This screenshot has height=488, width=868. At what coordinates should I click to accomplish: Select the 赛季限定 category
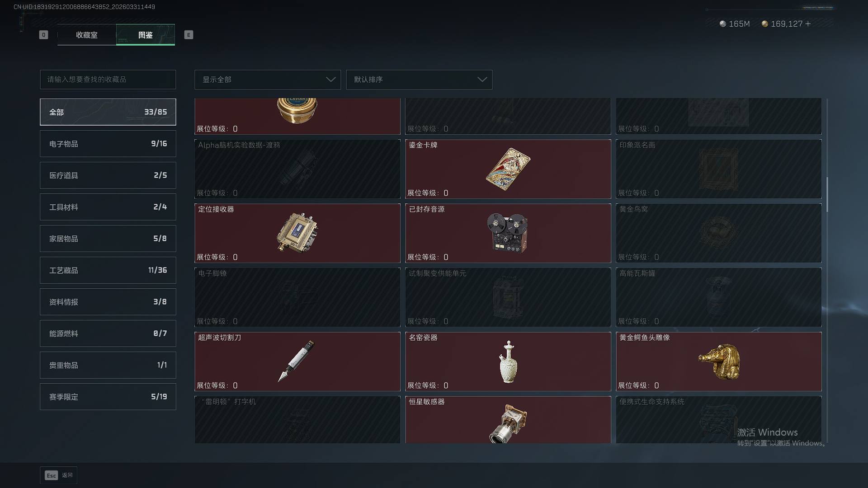point(108,397)
